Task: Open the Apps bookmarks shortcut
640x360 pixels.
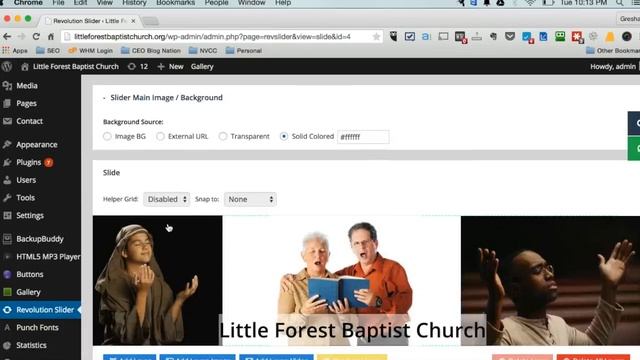Action: (x=15, y=51)
